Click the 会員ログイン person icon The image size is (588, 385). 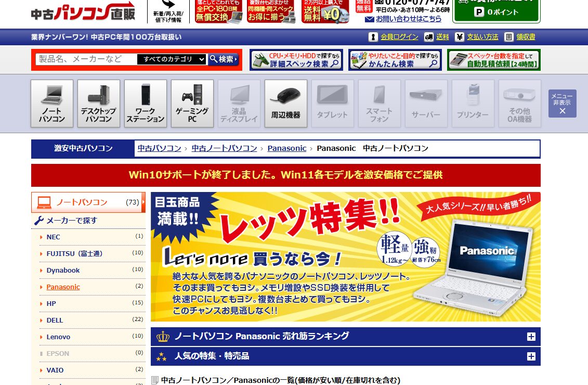tap(373, 36)
